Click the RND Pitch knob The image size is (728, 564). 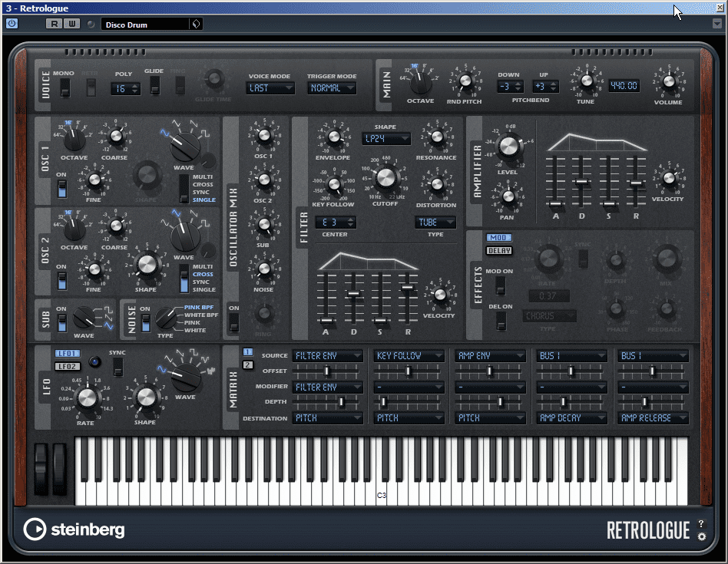(x=465, y=81)
